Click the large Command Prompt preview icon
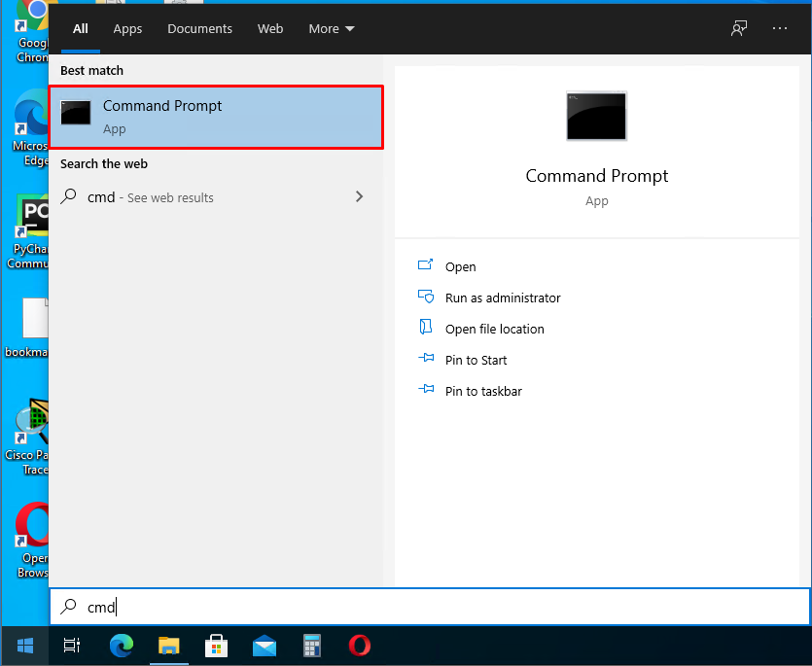The image size is (812, 666). pos(596,116)
